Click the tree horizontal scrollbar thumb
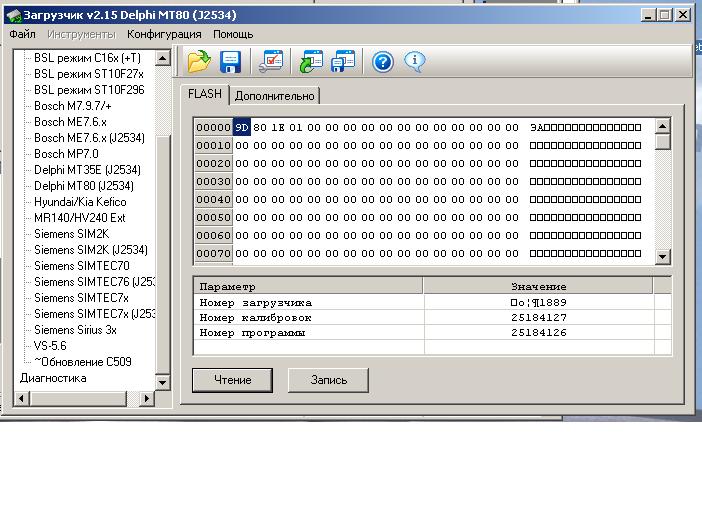The image size is (702, 512). tap(78, 398)
